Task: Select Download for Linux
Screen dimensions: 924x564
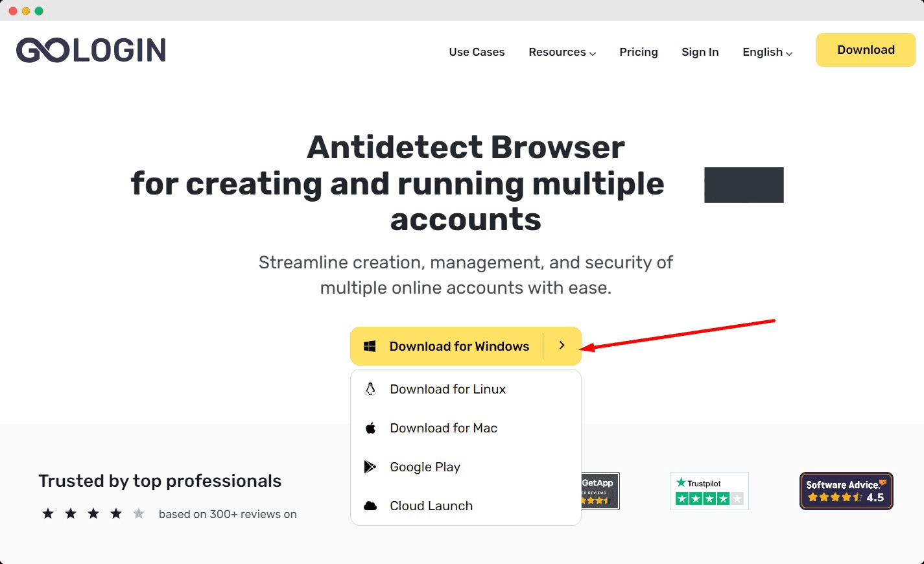Action: [x=466, y=389]
